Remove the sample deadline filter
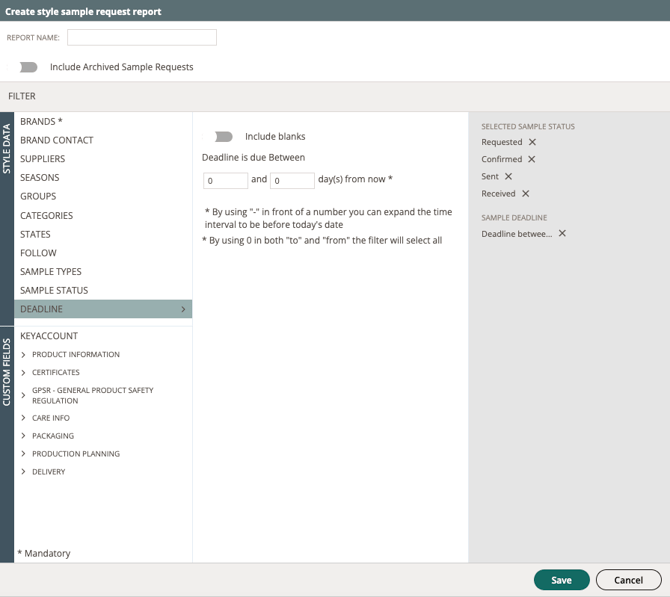670x597 pixels. click(562, 233)
